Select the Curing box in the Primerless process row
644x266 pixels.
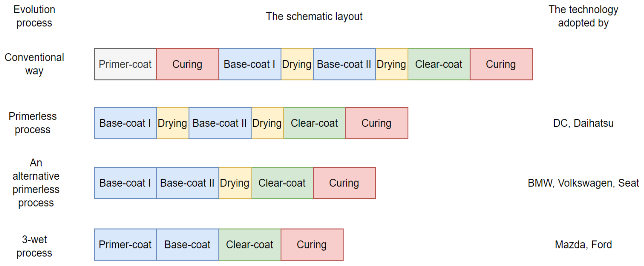[376, 123]
